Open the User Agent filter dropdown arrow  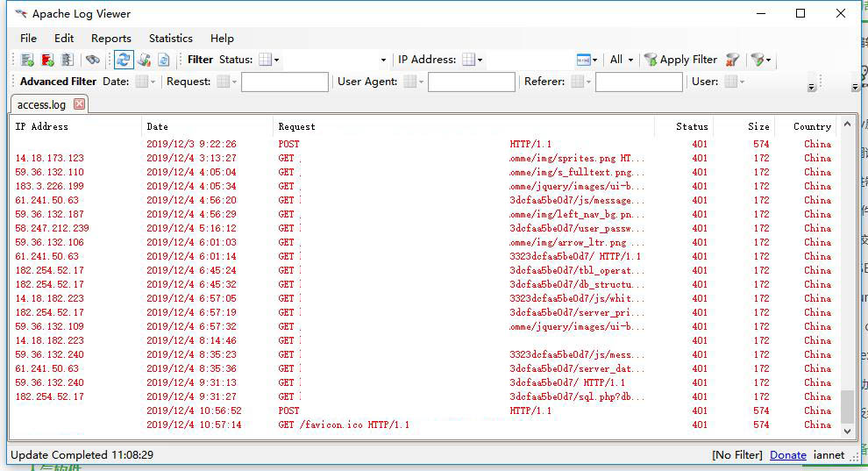click(x=421, y=82)
